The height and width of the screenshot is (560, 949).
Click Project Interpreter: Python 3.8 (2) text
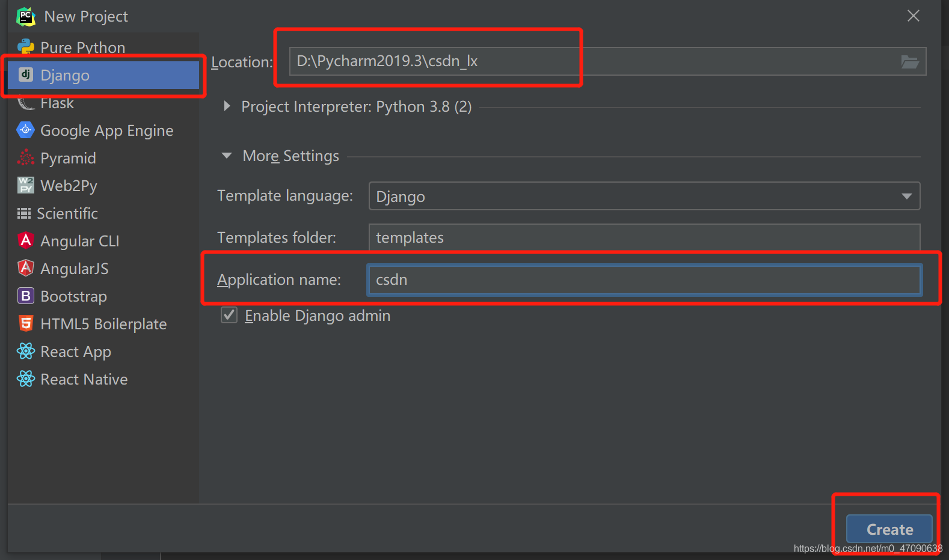click(357, 107)
